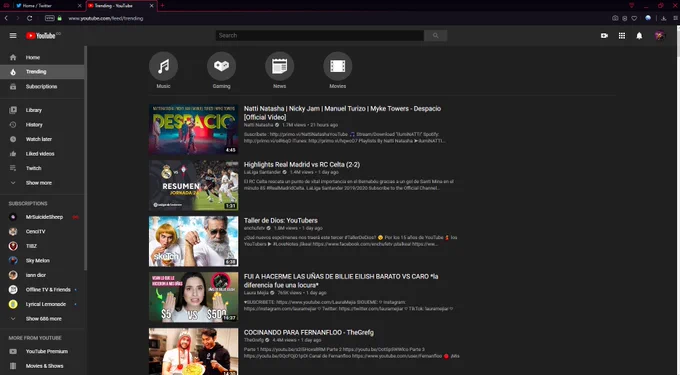The height and width of the screenshot is (375, 680).
Task: Reload the page
Action: tap(29, 18)
